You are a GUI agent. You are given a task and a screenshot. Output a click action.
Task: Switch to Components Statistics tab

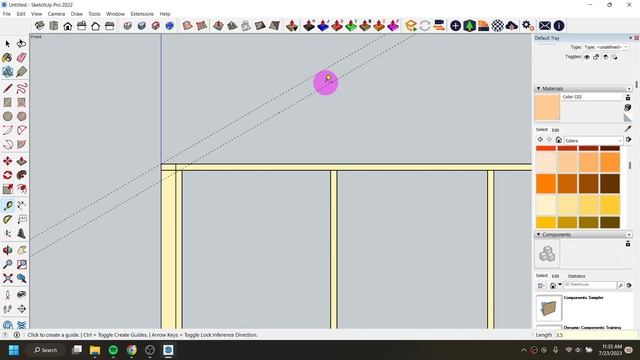576,276
